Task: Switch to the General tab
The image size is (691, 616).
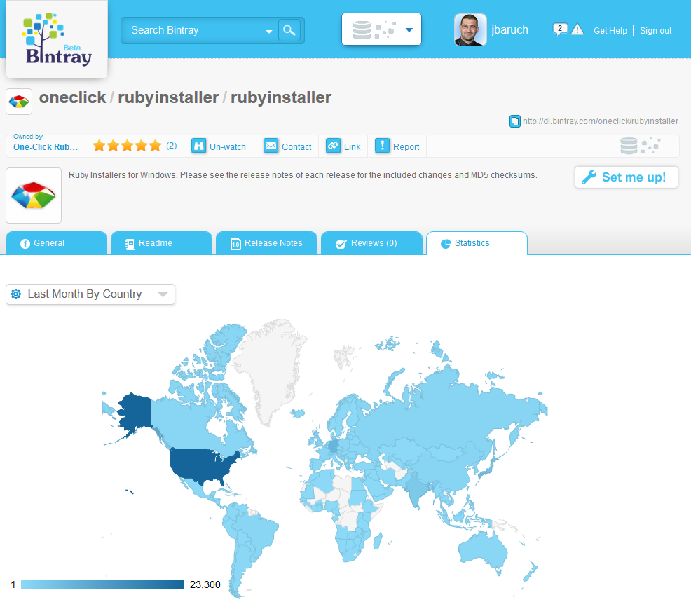Action: 56,243
